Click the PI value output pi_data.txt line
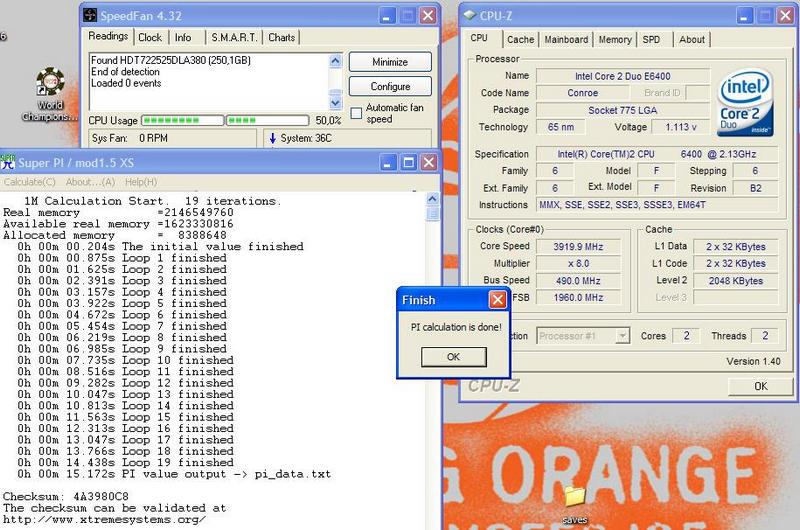This screenshot has height=530, width=800. [174, 474]
